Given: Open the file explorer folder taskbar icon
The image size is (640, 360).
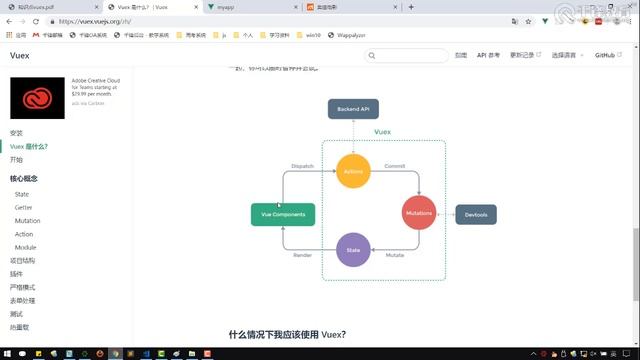Looking at the screenshot, I should [192, 353].
